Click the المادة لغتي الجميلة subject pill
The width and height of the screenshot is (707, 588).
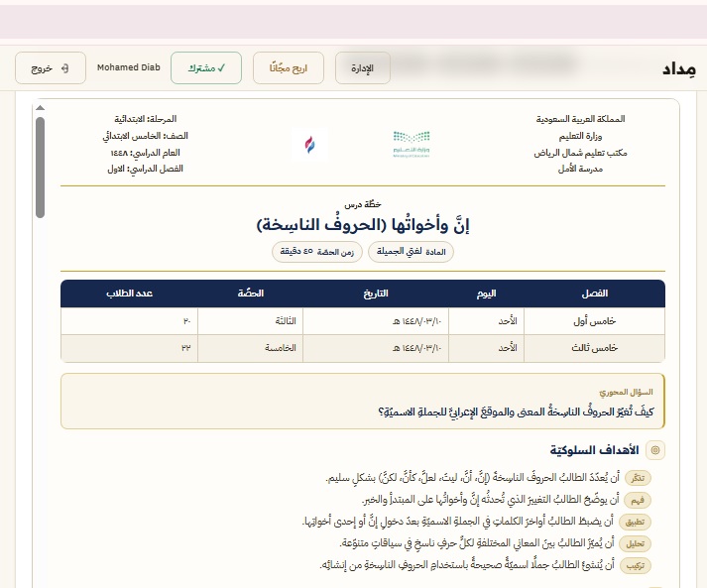click(411, 252)
